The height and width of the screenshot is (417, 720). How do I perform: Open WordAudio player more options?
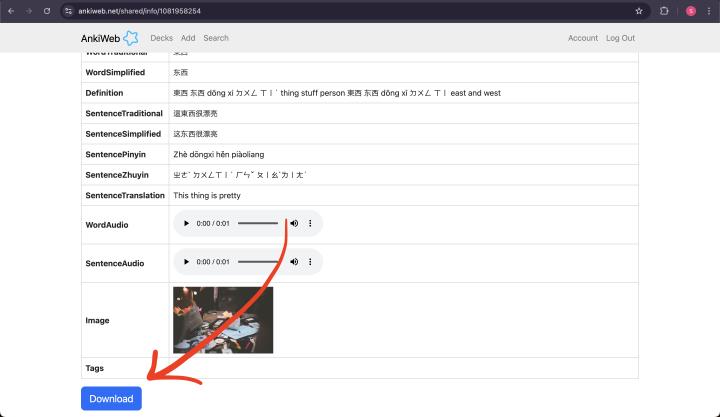coord(310,223)
